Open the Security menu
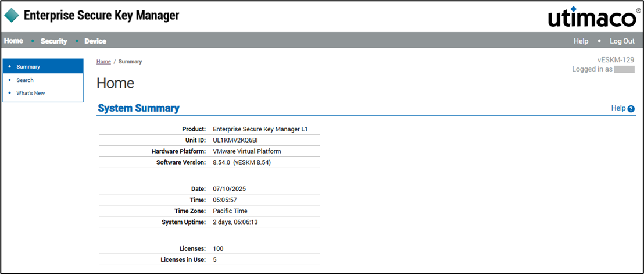Viewport: 644px width, 274px height. click(x=54, y=41)
